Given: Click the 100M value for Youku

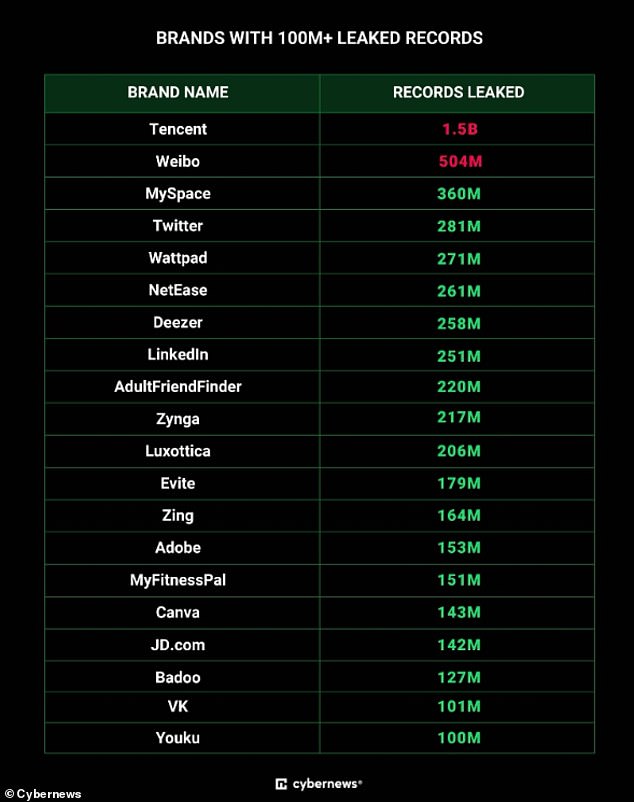Looking at the screenshot, I should (459, 738).
